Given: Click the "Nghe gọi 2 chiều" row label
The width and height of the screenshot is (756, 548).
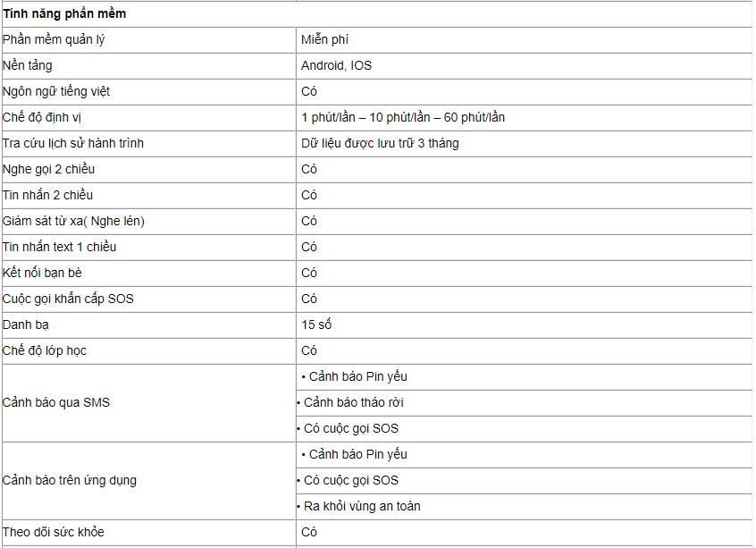Looking at the screenshot, I should click(48, 169).
